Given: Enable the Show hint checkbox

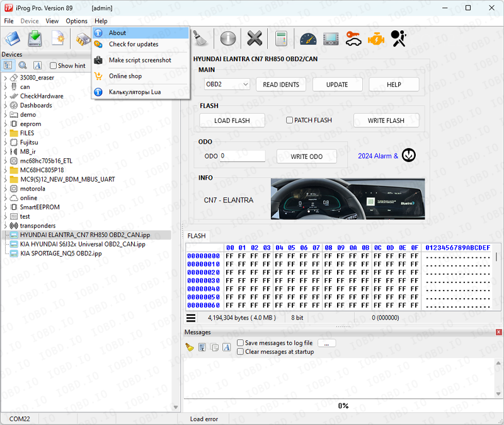Looking at the screenshot, I should (x=54, y=66).
